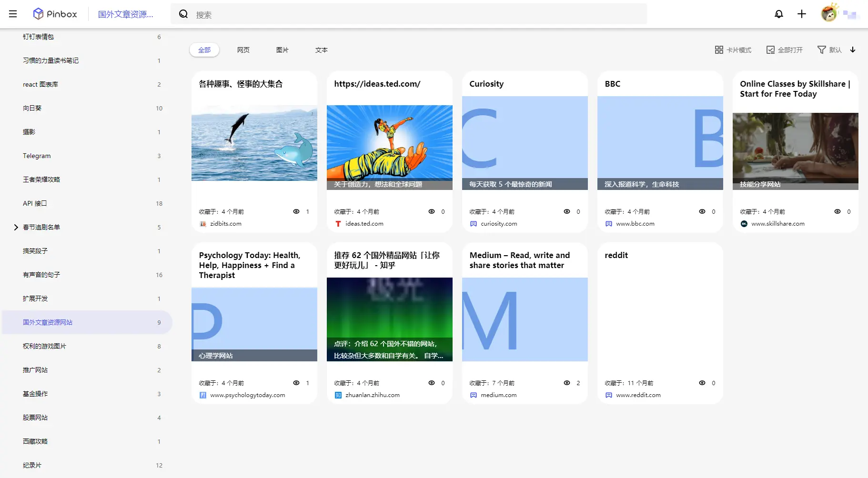This screenshot has height=478, width=868.
Task: Click the psychologytoday.com favicon
Action: pos(203,395)
